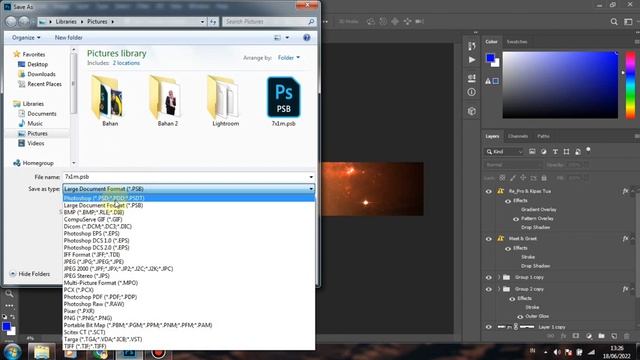Click foreground color swatch in Color panel

point(491,58)
